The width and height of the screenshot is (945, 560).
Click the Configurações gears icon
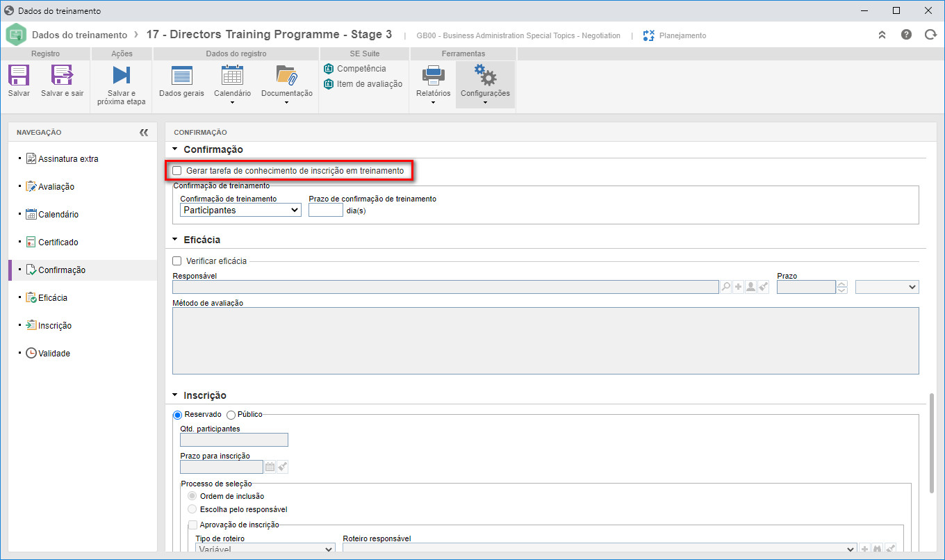coord(485,75)
